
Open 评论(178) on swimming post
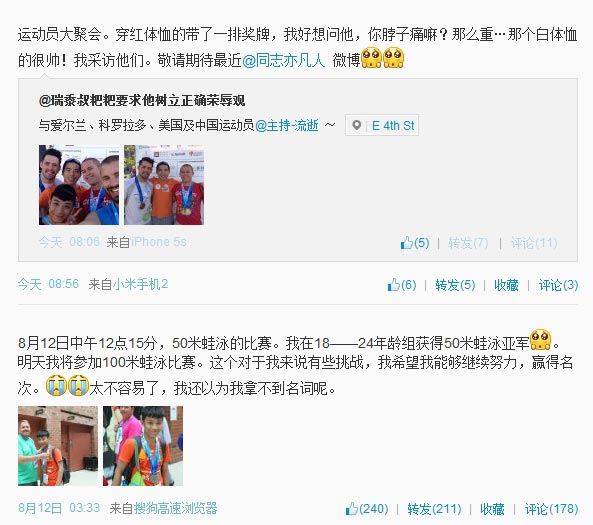551,509
